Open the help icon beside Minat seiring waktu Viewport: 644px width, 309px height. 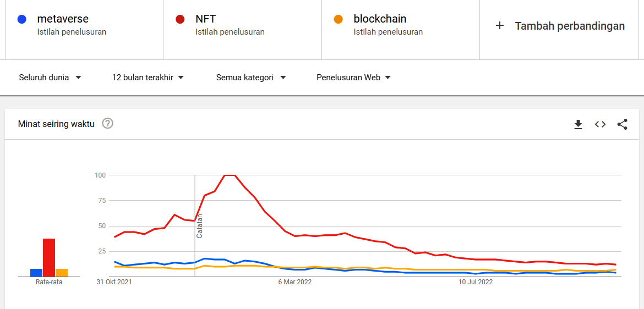[x=108, y=124]
